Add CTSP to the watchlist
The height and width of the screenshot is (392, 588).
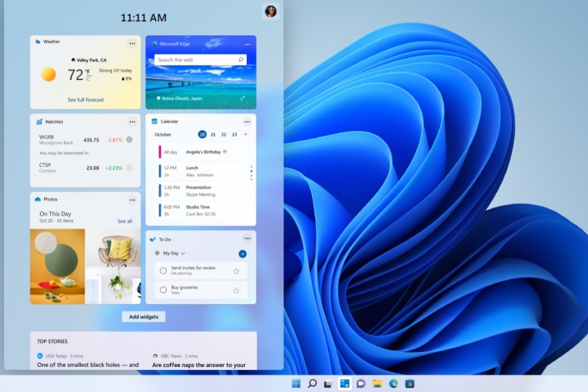[x=129, y=168]
